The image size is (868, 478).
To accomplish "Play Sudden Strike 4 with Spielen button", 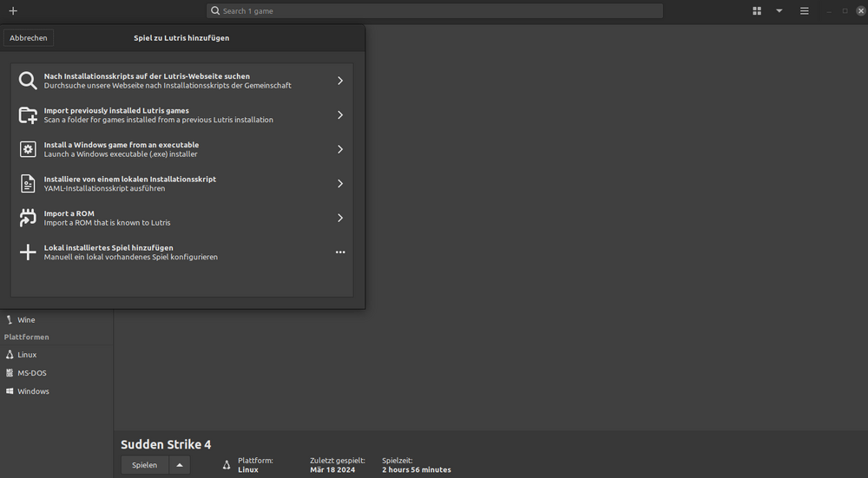I will pos(144,465).
